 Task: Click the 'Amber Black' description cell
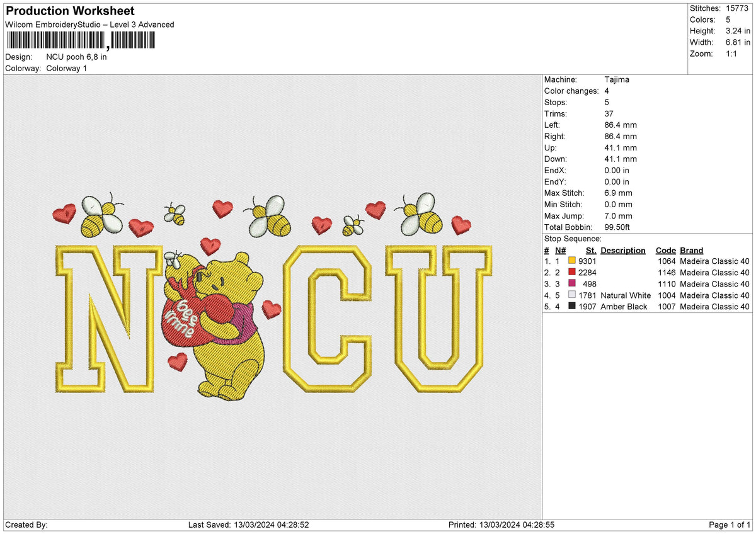tap(624, 306)
